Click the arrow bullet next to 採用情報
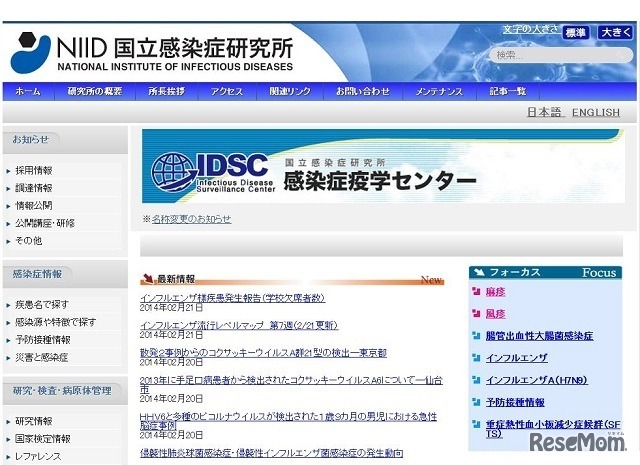Image resolution: width=640 pixels, height=465 pixels. (8, 171)
